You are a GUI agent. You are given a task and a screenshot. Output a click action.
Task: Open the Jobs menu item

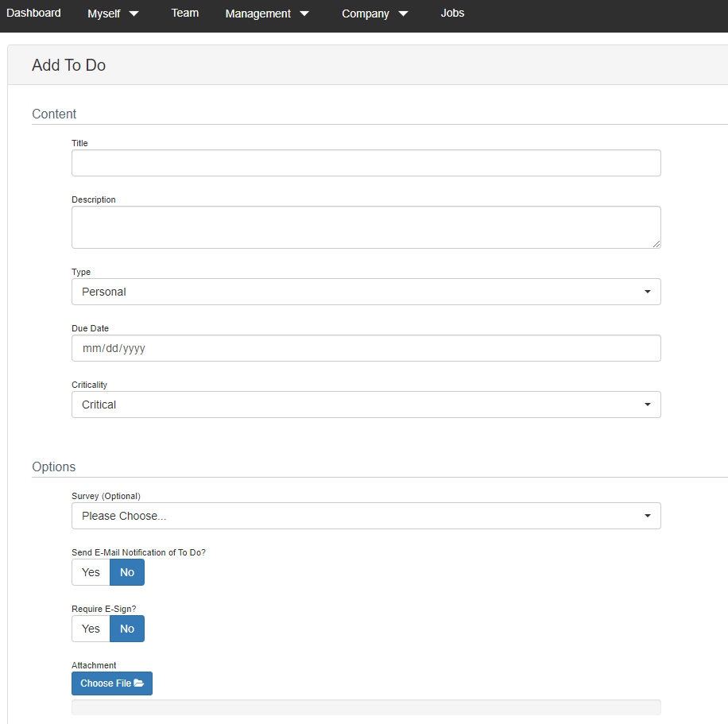pos(452,13)
